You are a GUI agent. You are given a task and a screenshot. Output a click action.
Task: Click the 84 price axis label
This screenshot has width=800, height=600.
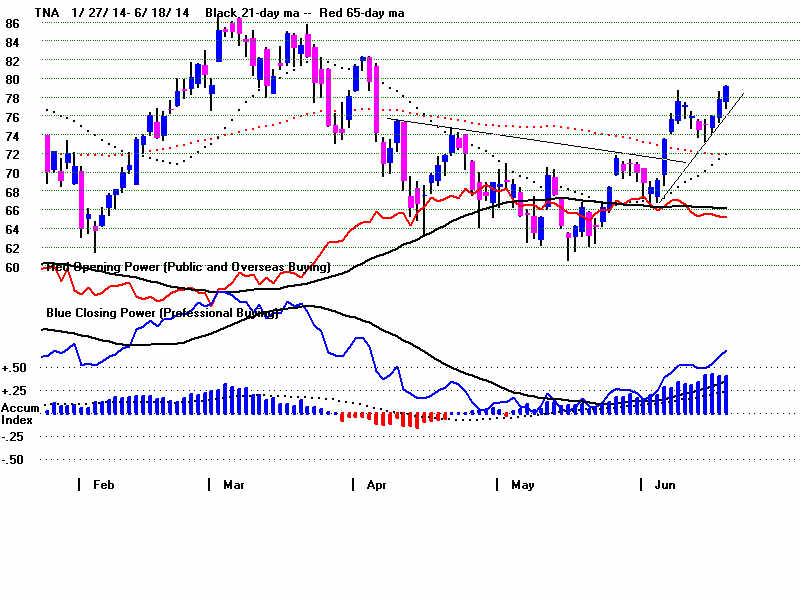pyautogui.click(x=12, y=43)
